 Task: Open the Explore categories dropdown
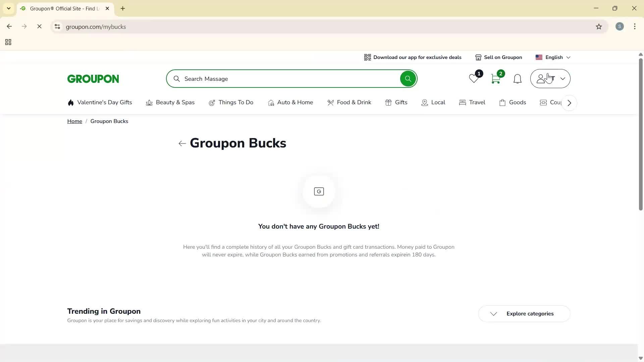[524, 313]
